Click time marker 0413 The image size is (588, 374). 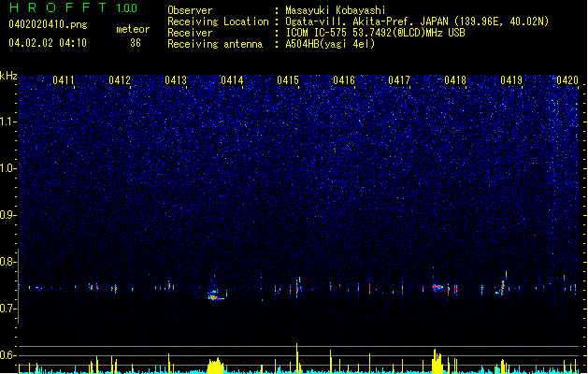pyautogui.click(x=176, y=80)
